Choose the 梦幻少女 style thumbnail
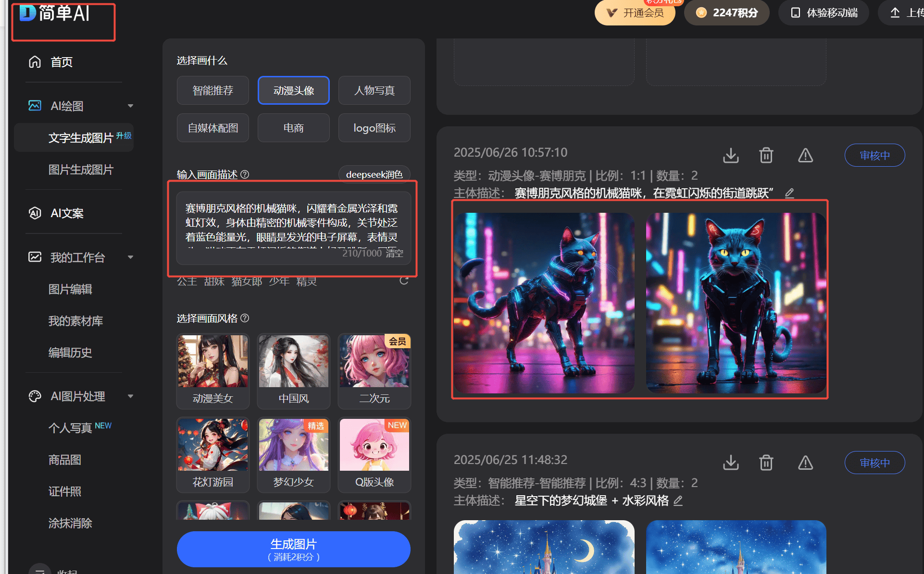Screen dimensions: 924x574 [294, 455]
